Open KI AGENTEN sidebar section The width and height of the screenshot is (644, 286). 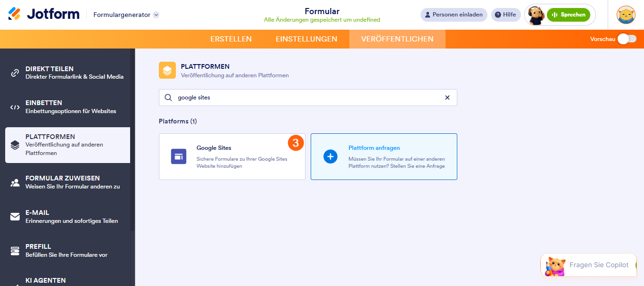coord(67,280)
